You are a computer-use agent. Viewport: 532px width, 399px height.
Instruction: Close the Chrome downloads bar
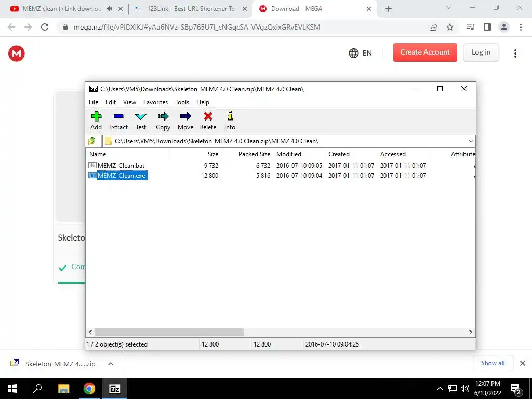pyautogui.click(x=523, y=363)
